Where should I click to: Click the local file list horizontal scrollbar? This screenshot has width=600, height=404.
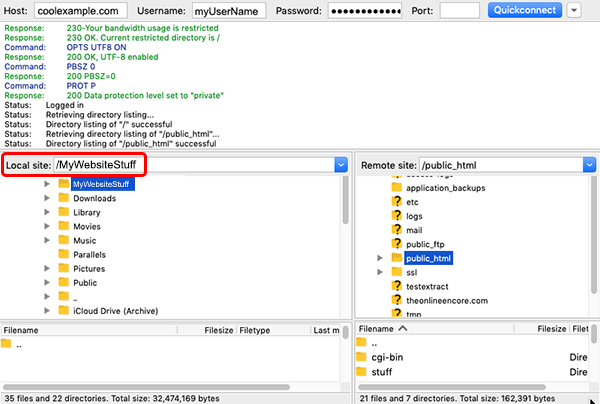[146, 387]
